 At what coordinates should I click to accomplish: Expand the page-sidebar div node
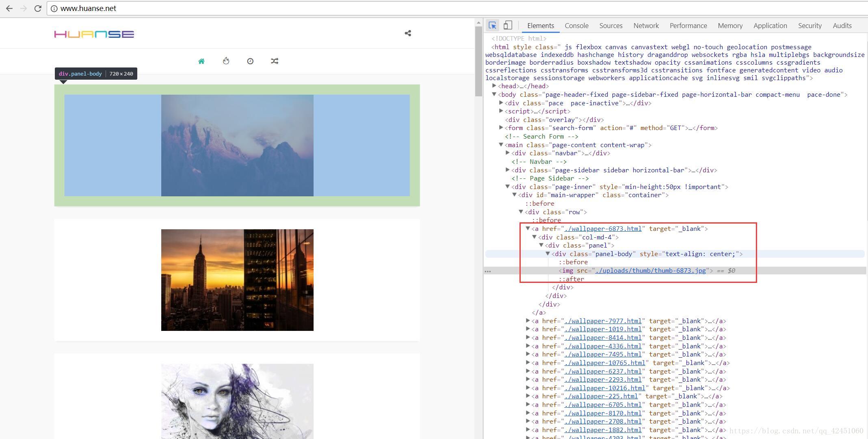click(x=508, y=170)
